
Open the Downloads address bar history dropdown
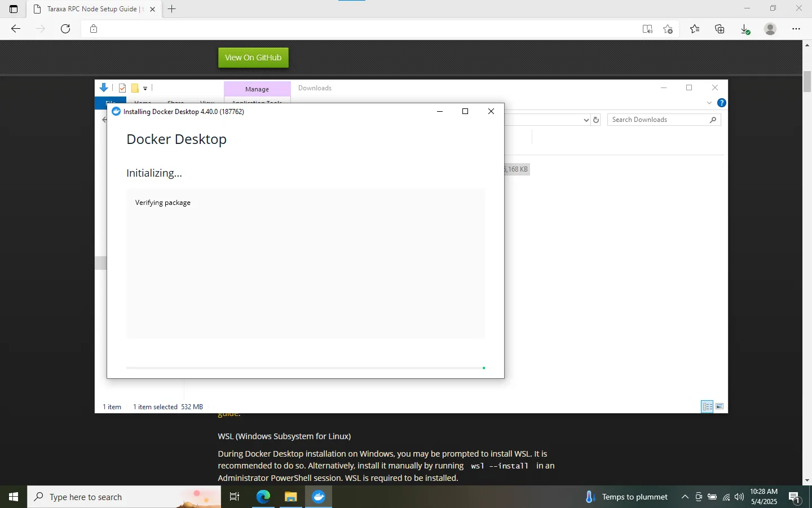(x=586, y=120)
